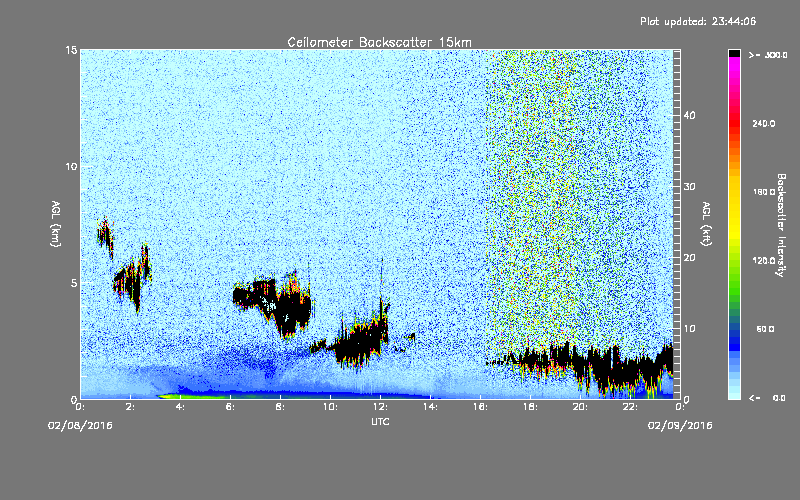Click the 10 km tick label on left axis
This screenshot has width=800, height=500.
[x=71, y=166]
